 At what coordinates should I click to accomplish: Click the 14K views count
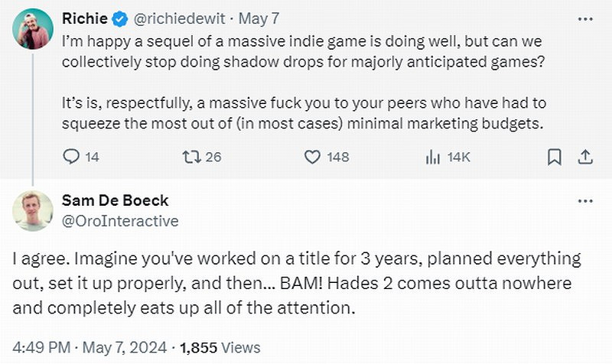(458, 157)
